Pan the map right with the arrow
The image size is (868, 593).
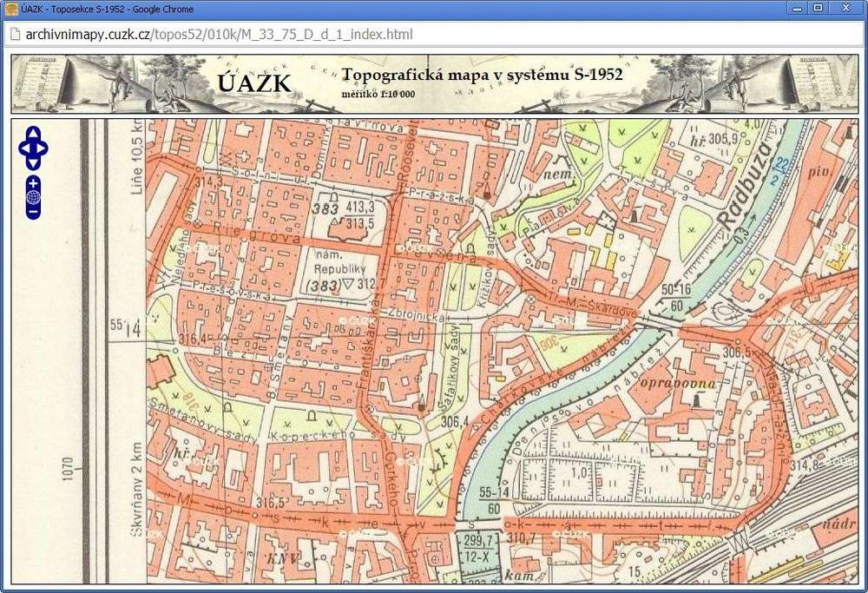pos(43,148)
